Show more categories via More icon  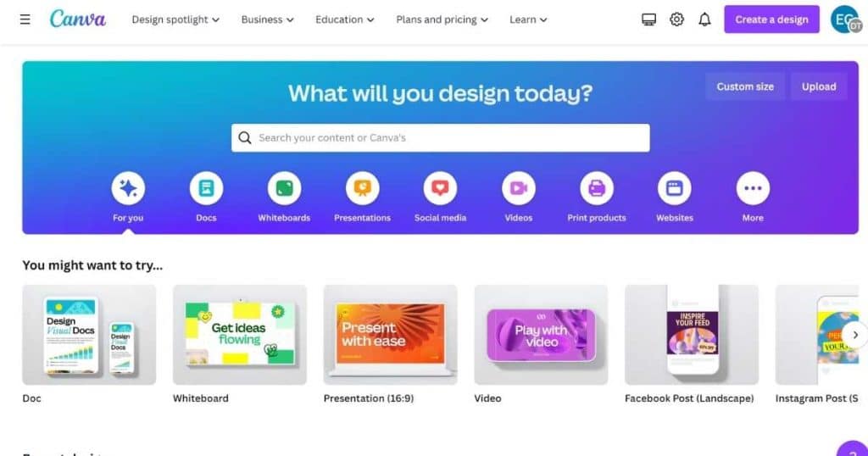pyautogui.click(x=753, y=188)
